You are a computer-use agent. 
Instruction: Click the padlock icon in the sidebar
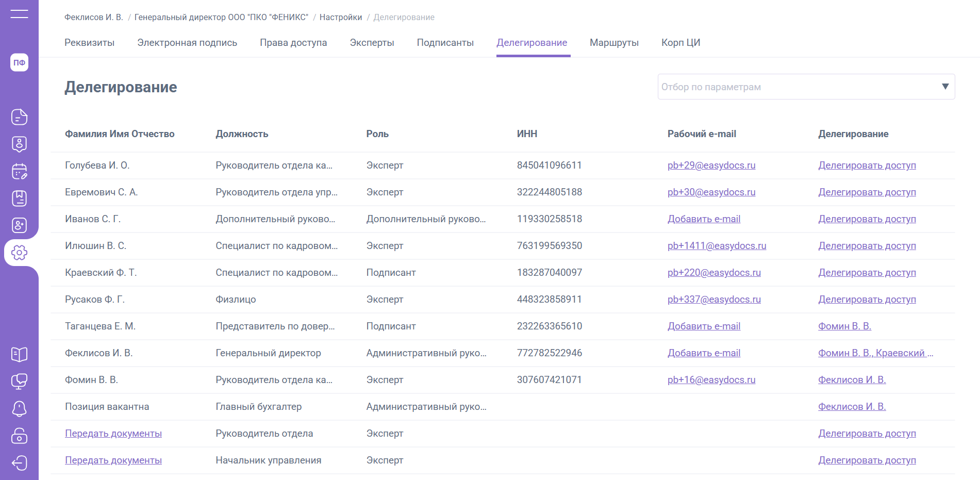click(19, 436)
